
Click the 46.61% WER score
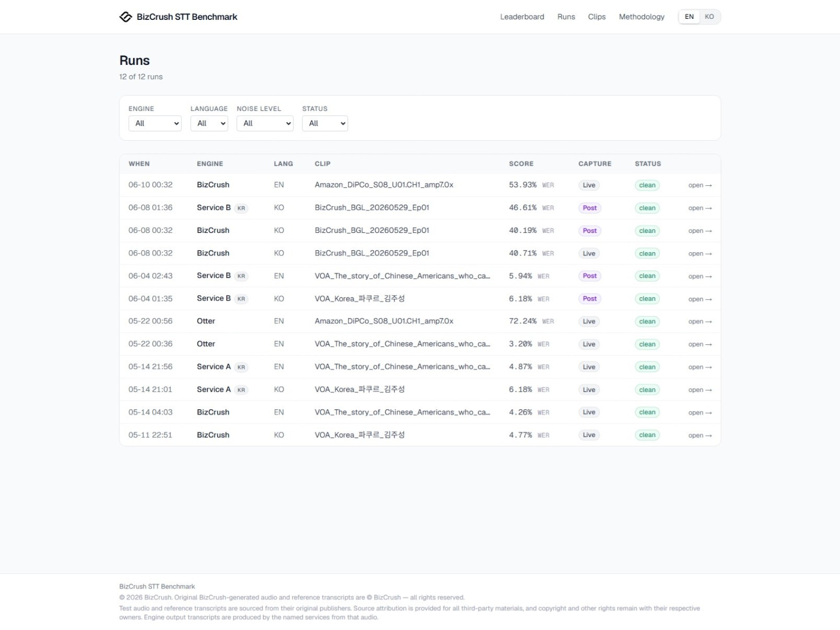tap(531, 208)
